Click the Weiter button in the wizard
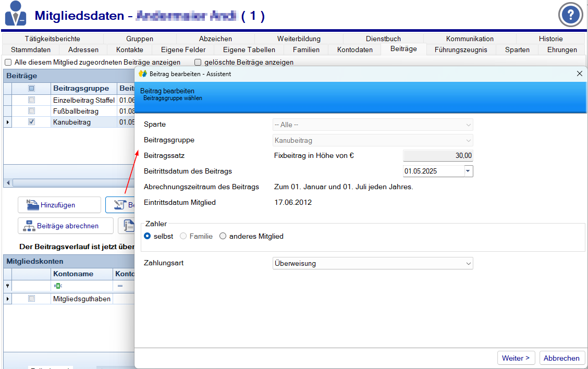This screenshot has width=588, height=369. [x=516, y=358]
